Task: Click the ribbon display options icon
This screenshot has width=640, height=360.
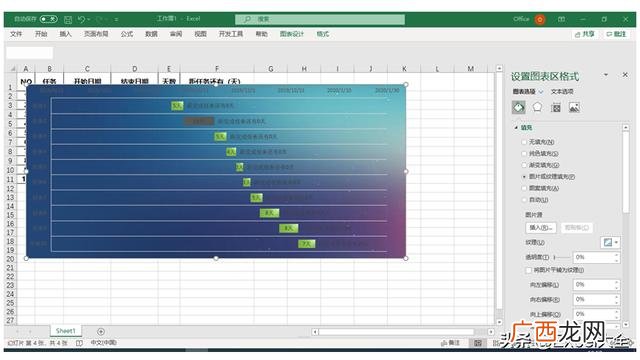Action: (562, 19)
